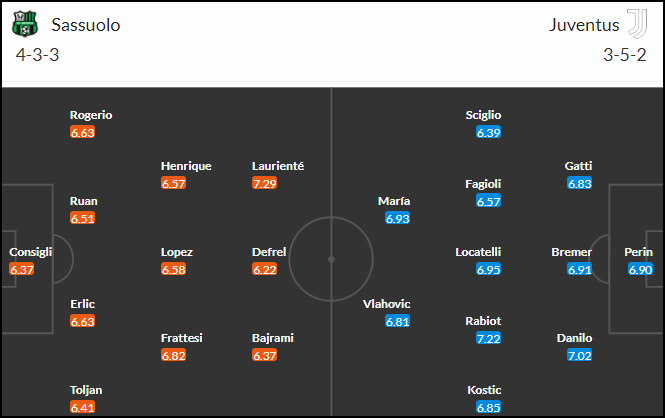Select Frattesi's 6.82 rating badge
Viewport: 665px width, 418px height.
tap(173, 355)
